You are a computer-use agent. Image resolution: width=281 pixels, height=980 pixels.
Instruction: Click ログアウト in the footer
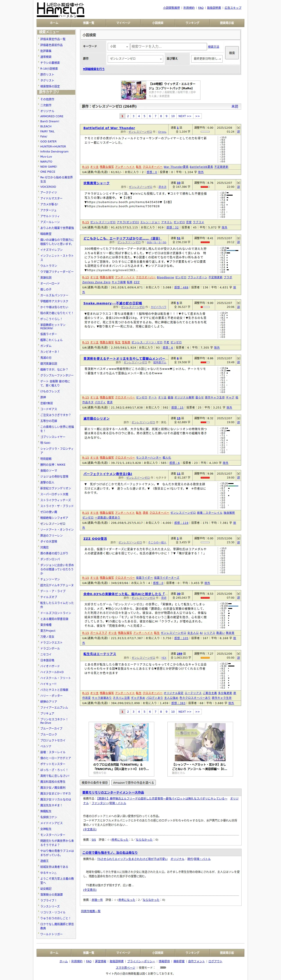[215, 961]
